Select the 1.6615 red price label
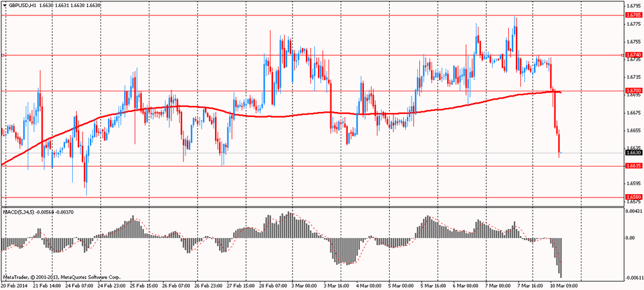This screenshot has width=644, height=290. click(x=632, y=166)
